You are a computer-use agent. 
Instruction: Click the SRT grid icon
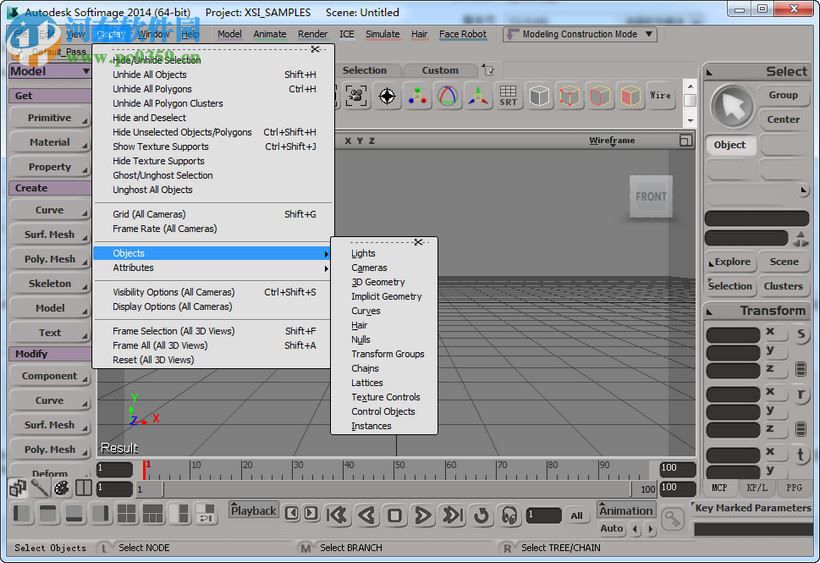pyautogui.click(x=508, y=96)
